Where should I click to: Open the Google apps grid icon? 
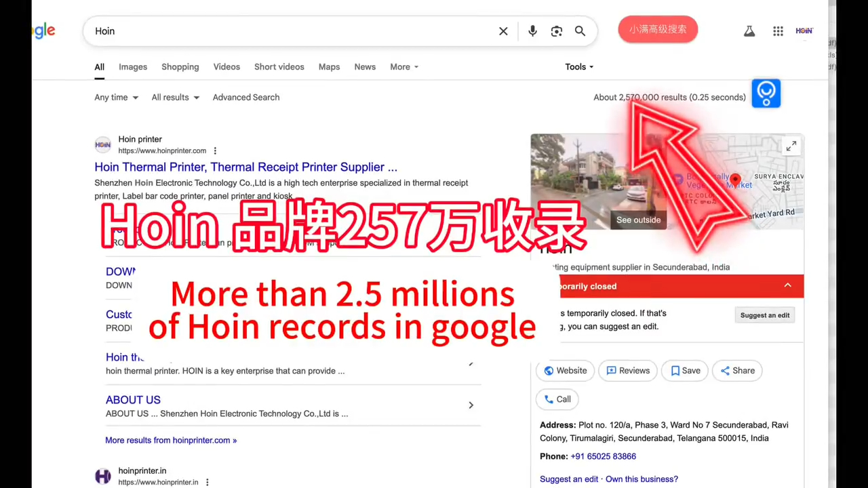pyautogui.click(x=778, y=31)
